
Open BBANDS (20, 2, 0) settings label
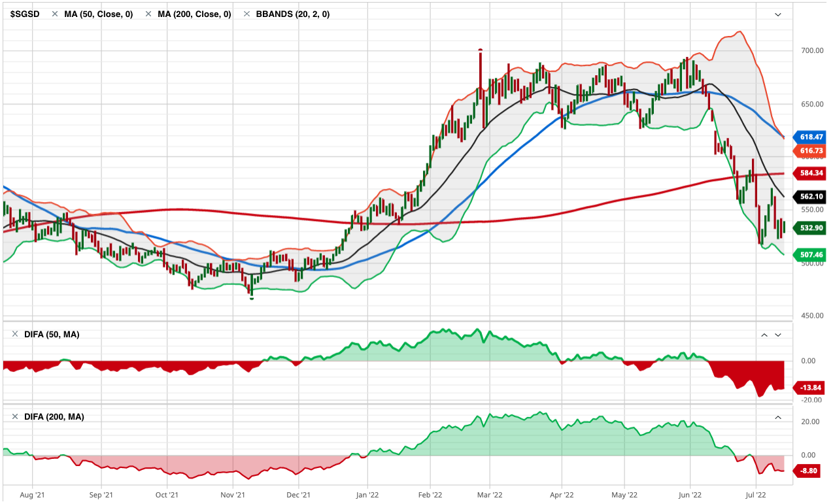(292, 14)
